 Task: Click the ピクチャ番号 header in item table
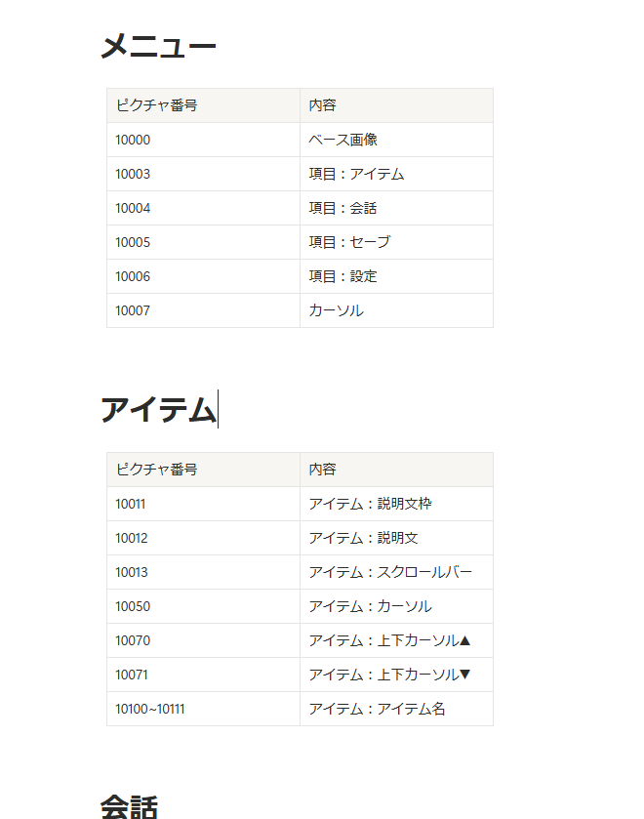point(203,470)
